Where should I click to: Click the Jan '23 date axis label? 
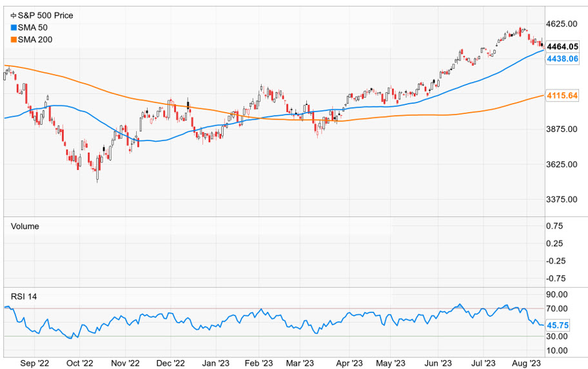(216, 363)
